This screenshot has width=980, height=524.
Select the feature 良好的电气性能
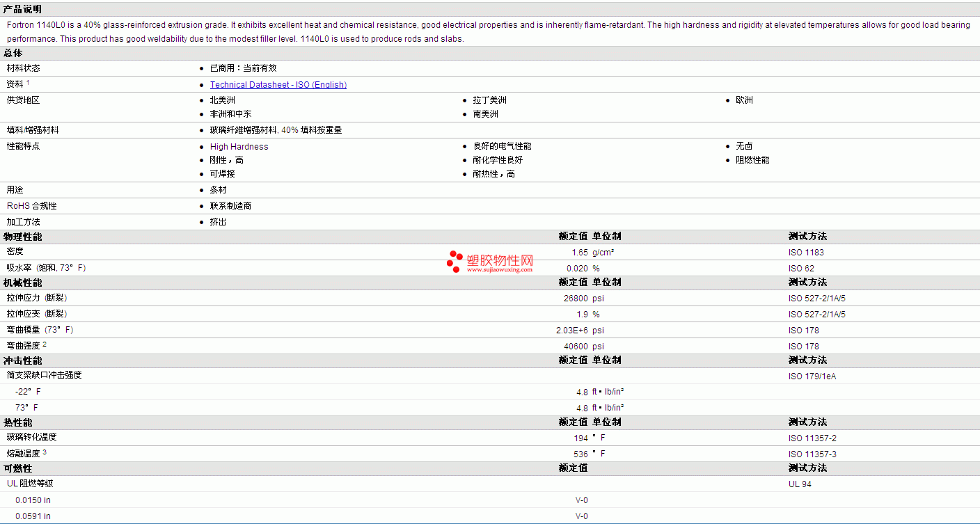pyautogui.click(x=502, y=146)
